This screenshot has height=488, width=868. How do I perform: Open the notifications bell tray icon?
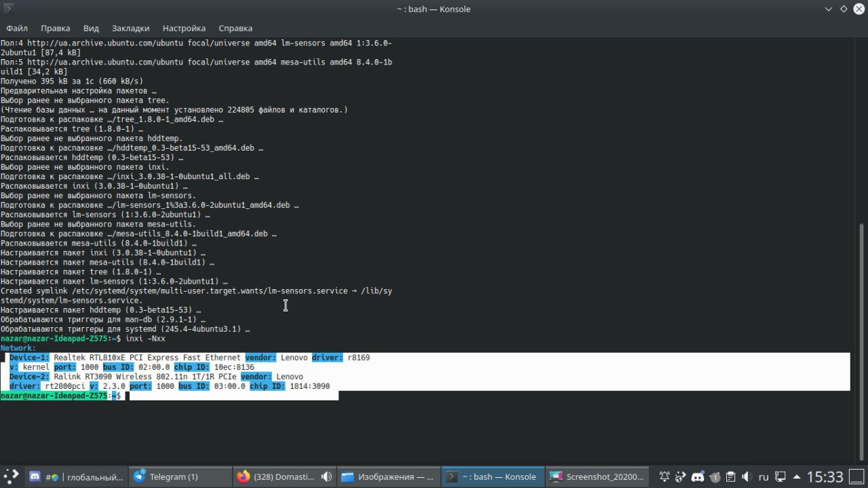click(665, 477)
